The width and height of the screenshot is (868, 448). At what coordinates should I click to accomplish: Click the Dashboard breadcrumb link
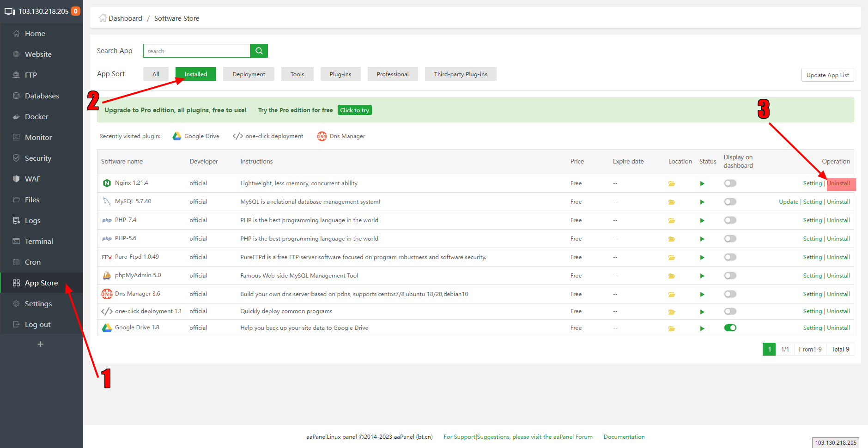125,18
